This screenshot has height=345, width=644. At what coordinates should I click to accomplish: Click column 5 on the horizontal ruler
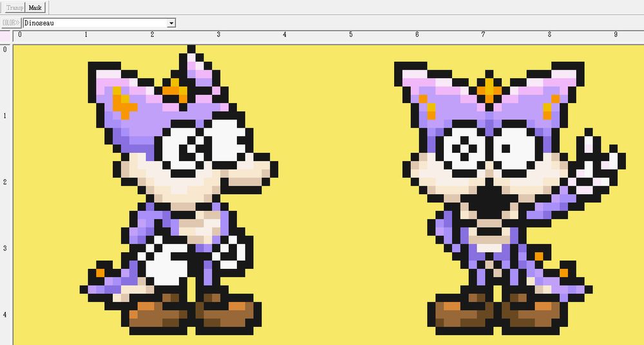(351, 35)
